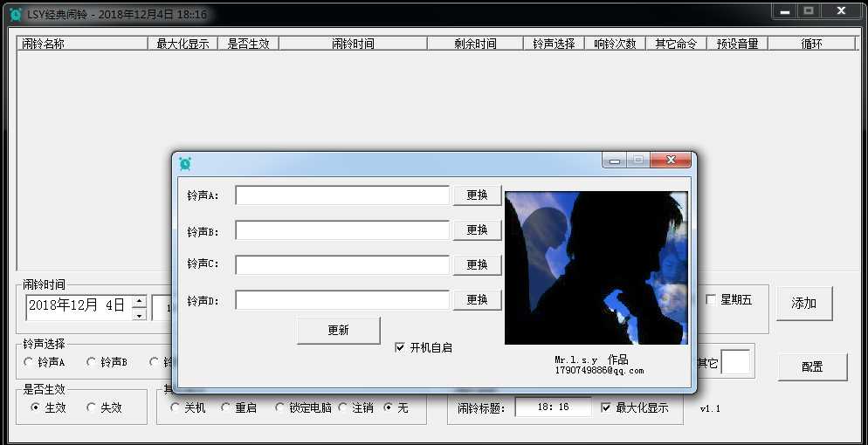
Task: Click the 更换 button for 铃声C
Action: pyautogui.click(x=477, y=264)
